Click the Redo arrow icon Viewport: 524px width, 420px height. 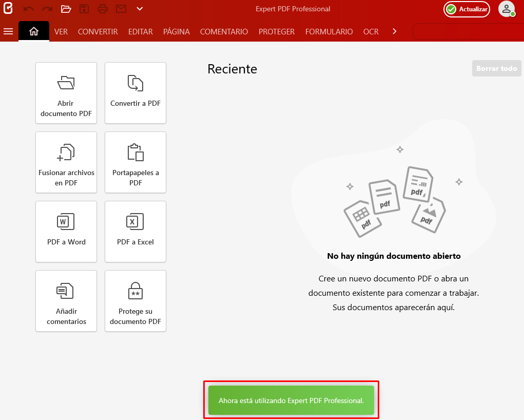click(47, 9)
